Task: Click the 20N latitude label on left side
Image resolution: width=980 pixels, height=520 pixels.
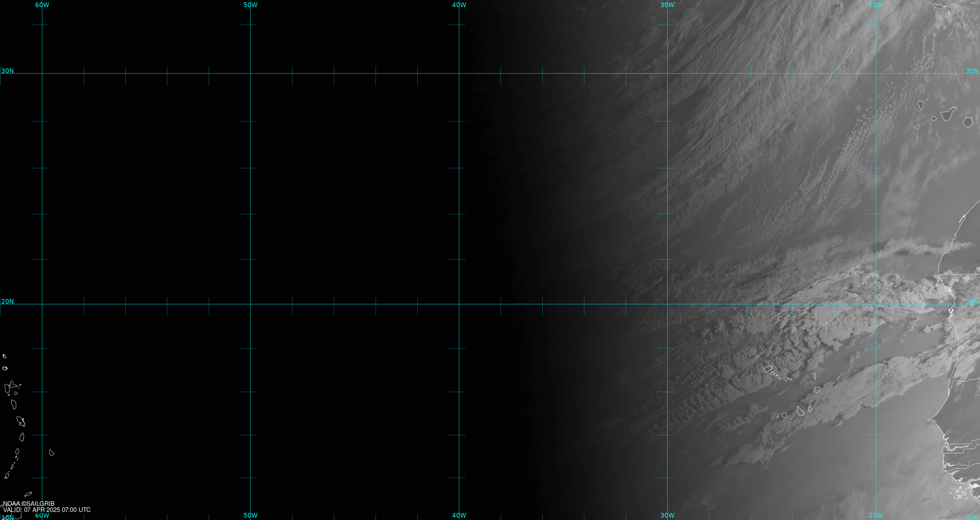Action: pyautogui.click(x=8, y=301)
